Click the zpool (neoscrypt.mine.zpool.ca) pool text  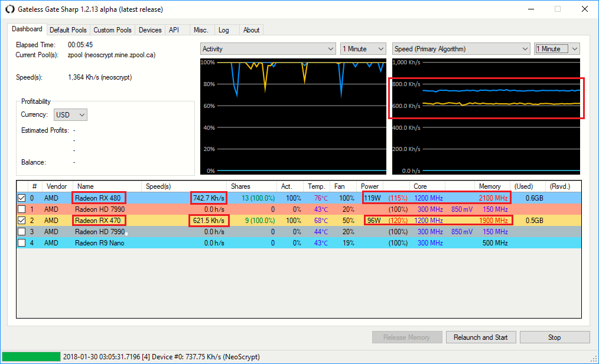pos(112,55)
